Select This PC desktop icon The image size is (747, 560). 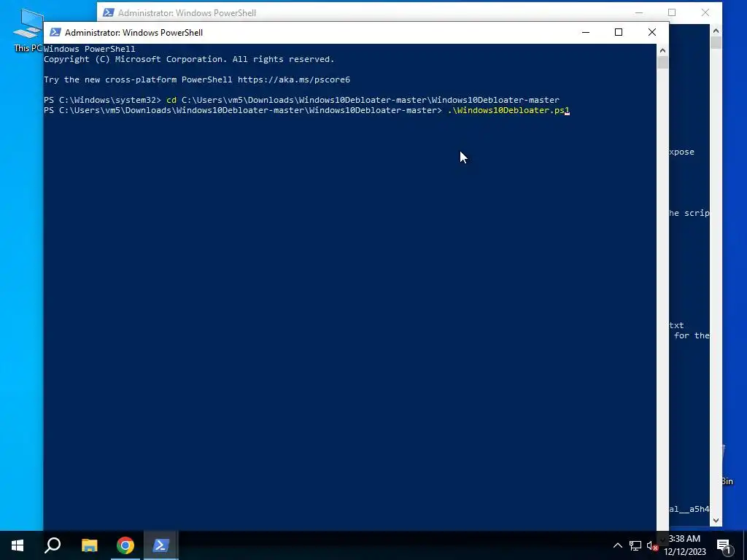[28, 29]
